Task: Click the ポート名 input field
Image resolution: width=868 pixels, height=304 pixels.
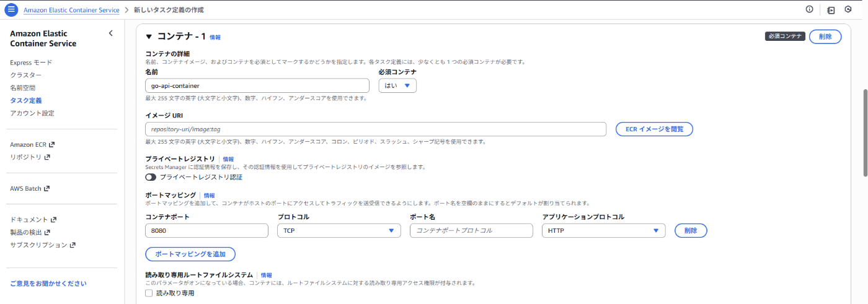Action: click(471, 230)
